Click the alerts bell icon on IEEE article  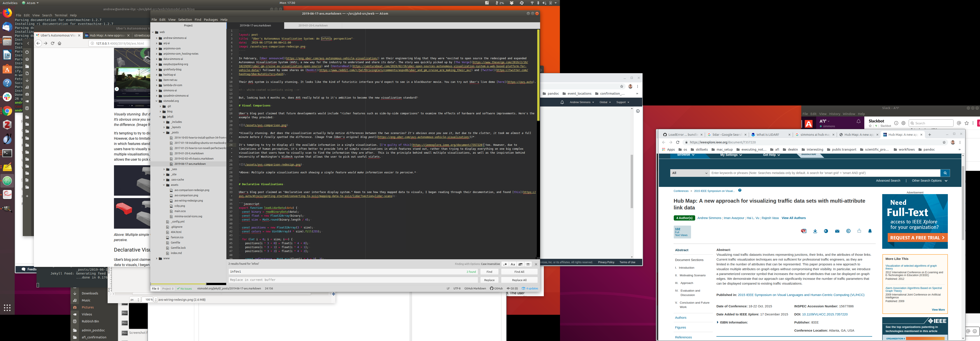click(870, 231)
